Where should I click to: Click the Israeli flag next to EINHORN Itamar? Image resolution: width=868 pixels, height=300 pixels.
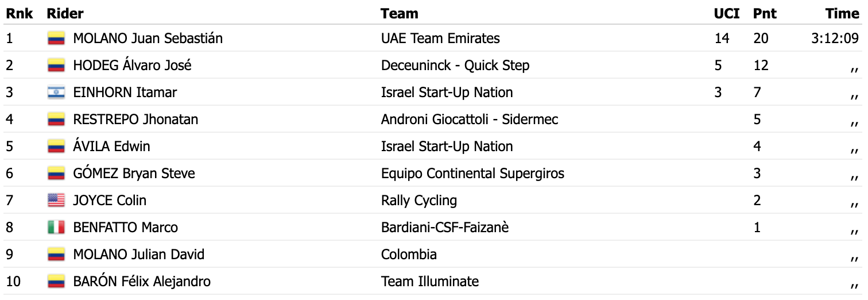pos(56,93)
